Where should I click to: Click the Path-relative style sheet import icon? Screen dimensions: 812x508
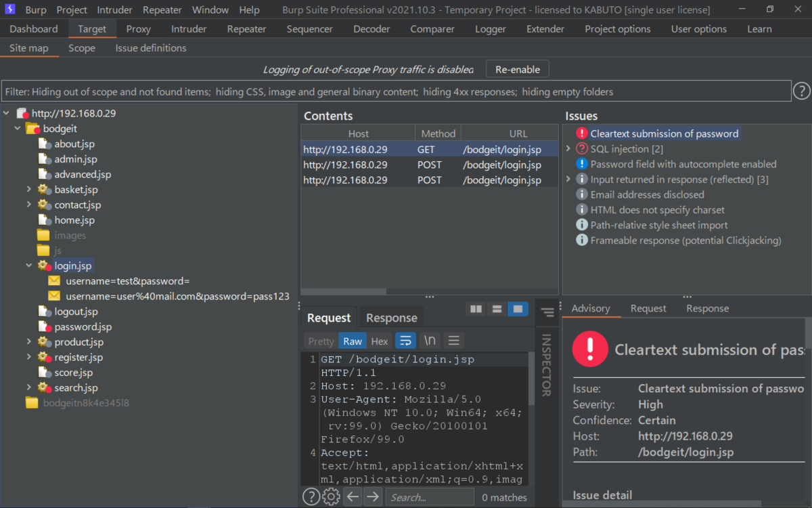581,225
